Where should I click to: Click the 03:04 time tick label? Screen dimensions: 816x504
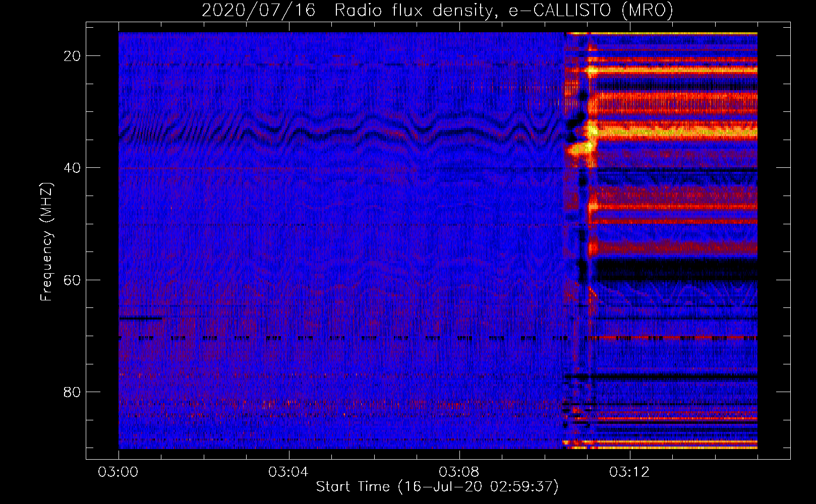pos(289,472)
